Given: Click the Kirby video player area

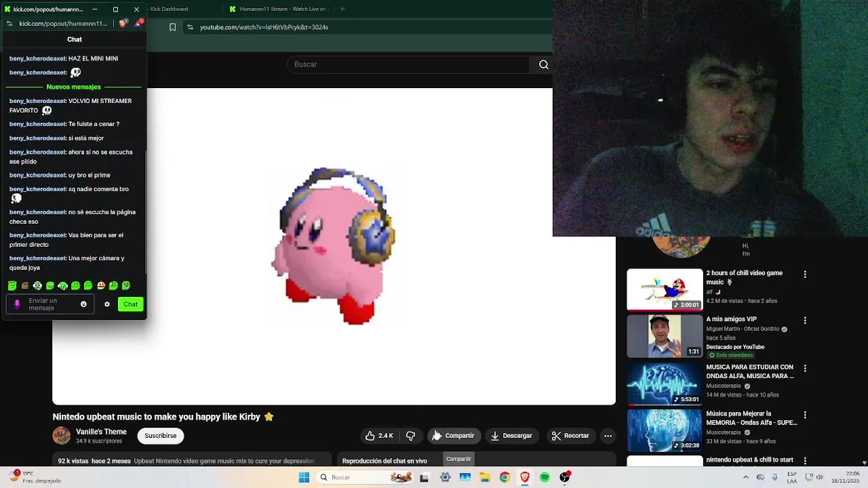Looking at the screenshot, I should (x=334, y=247).
